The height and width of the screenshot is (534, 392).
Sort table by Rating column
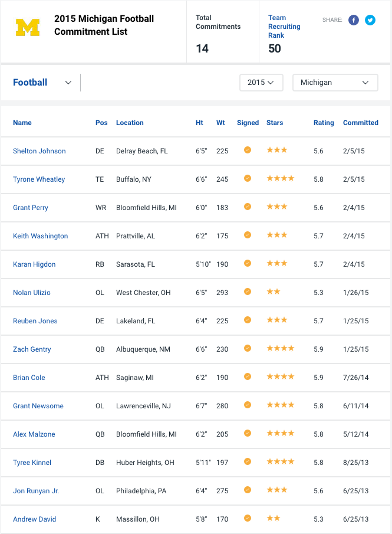324,123
